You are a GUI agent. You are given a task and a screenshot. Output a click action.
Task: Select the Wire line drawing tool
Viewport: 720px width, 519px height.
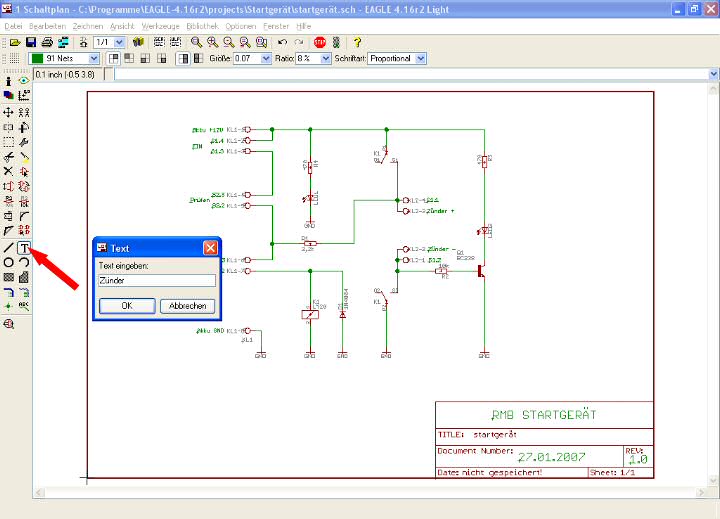click(x=9, y=247)
